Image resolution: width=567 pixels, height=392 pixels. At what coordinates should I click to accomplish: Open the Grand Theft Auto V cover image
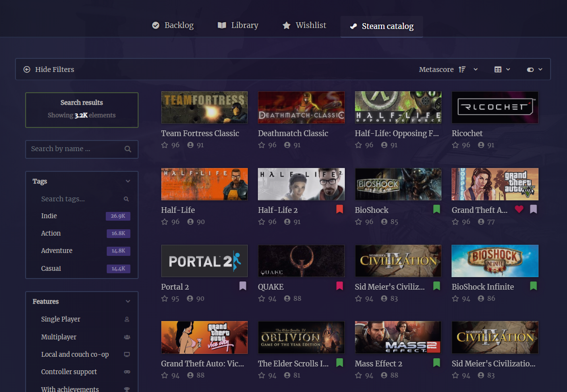click(x=495, y=184)
